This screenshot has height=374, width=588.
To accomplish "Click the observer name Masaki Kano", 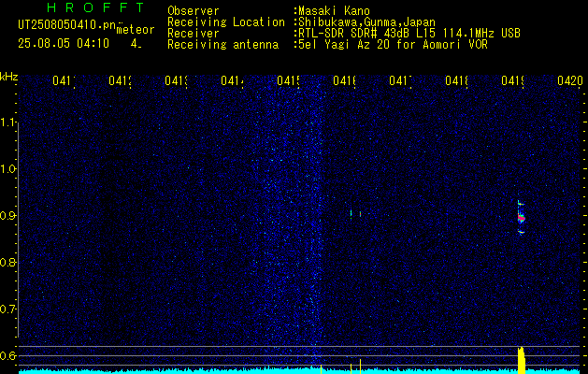I will [x=334, y=11].
